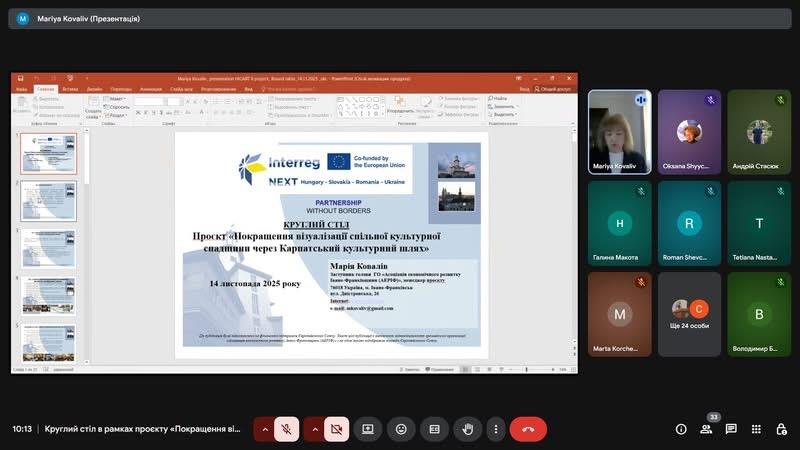800x450 pixels.
Task: Open meeting details info icon
Action: 681,429
